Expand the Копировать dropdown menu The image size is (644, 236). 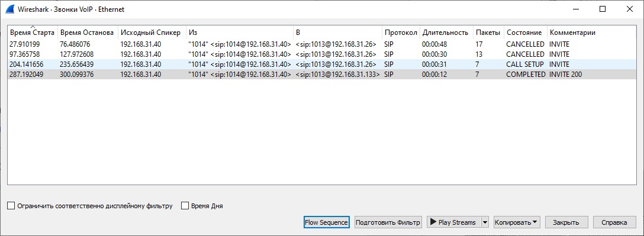[517, 222]
